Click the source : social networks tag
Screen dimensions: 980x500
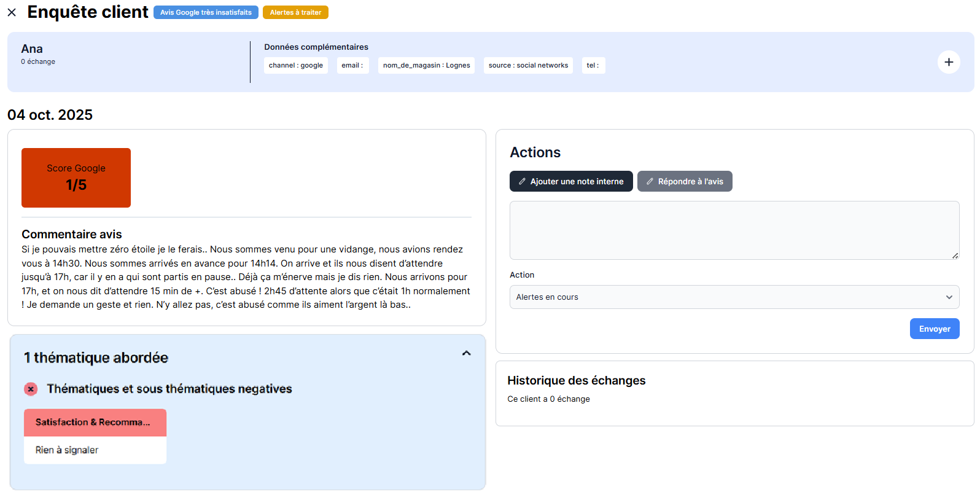(x=528, y=66)
